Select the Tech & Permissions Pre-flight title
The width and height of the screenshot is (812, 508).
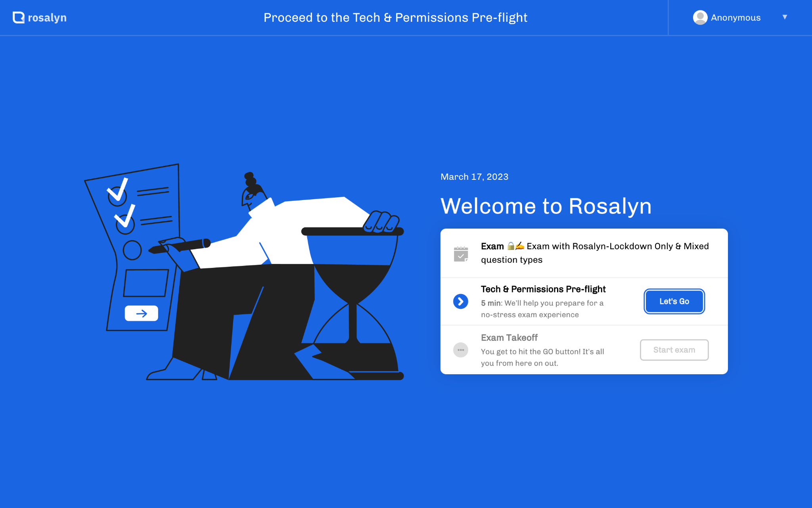click(543, 289)
